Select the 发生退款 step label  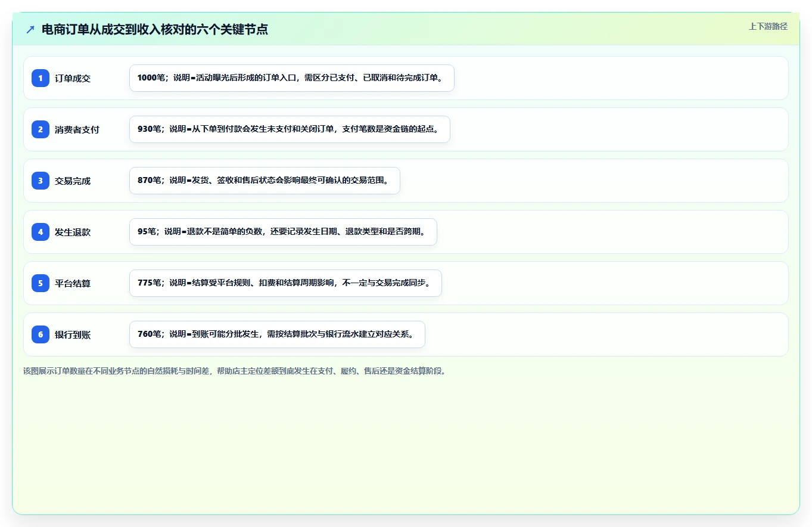tap(73, 232)
